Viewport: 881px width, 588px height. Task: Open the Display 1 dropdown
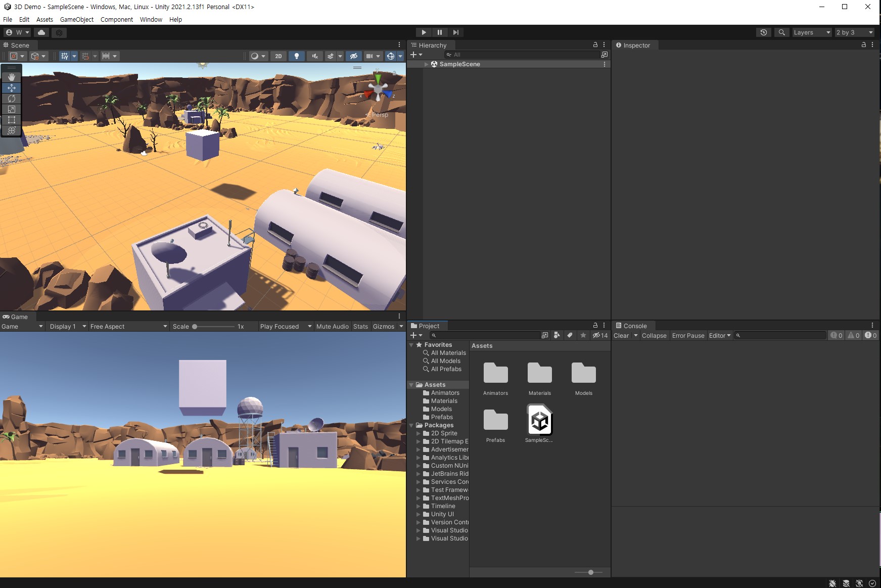tap(68, 327)
